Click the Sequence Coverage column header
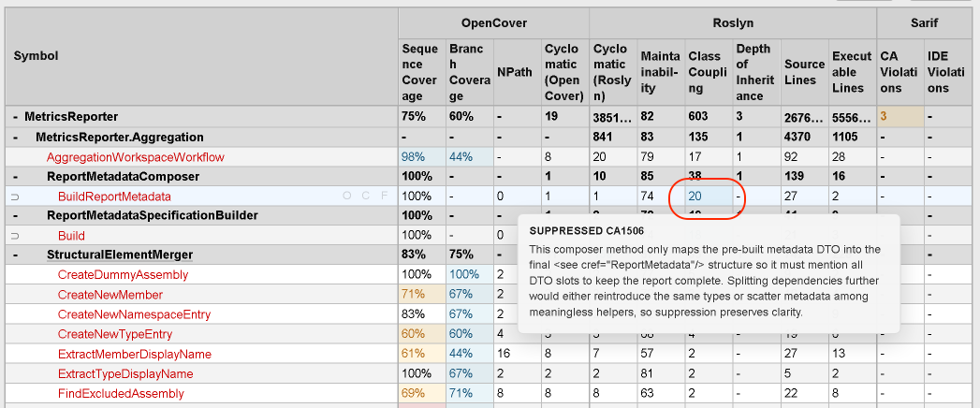 [x=420, y=72]
